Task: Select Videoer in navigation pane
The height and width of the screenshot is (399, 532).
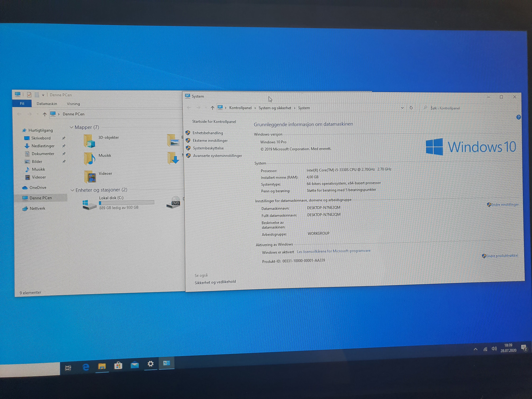Action: click(x=39, y=177)
